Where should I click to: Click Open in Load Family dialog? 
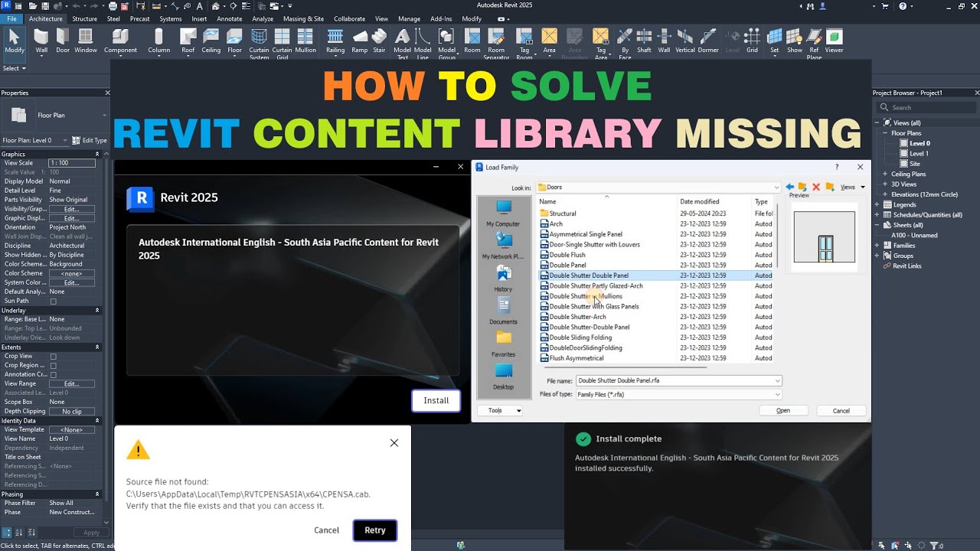[783, 410]
